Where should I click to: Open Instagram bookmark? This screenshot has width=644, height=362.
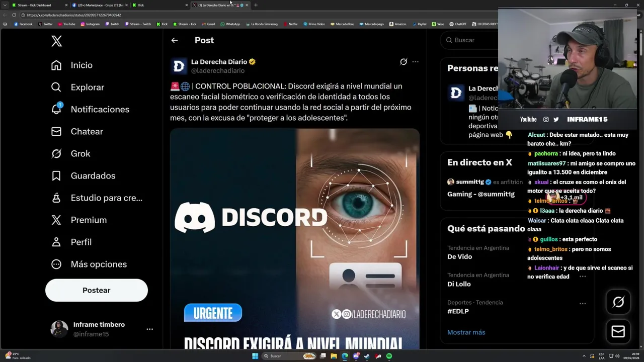pyautogui.click(x=90, y=24)
